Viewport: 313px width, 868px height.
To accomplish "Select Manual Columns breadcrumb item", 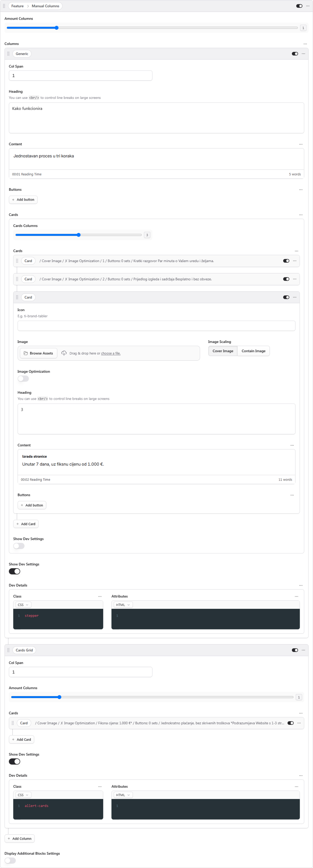I will (45, 6).
